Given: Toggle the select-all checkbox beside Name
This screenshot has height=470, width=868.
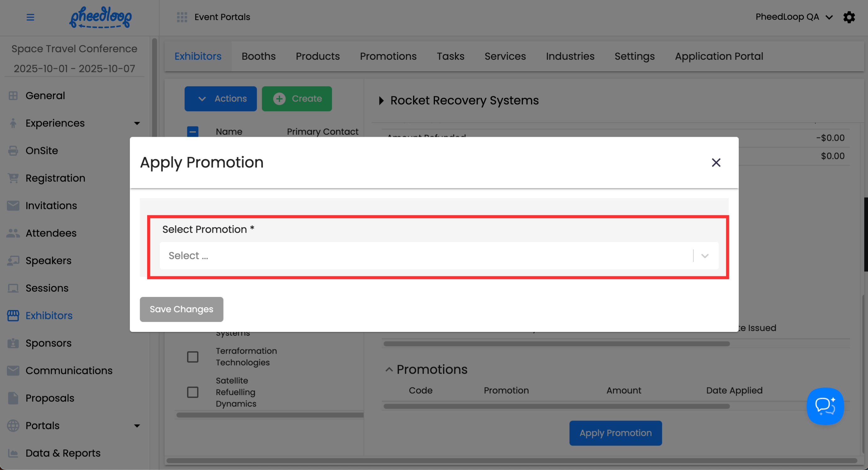Looking at the screenshot, I should [x=193, y=131].
